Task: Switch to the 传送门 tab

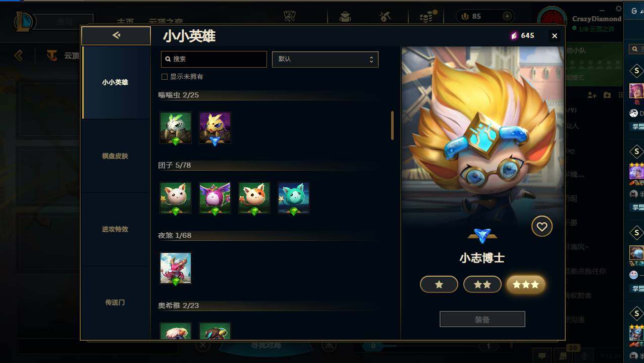Action: coord(116,302)
